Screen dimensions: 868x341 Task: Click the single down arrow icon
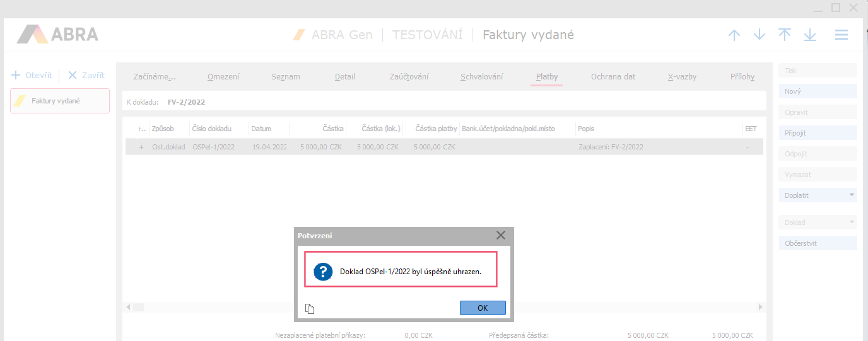759,35
